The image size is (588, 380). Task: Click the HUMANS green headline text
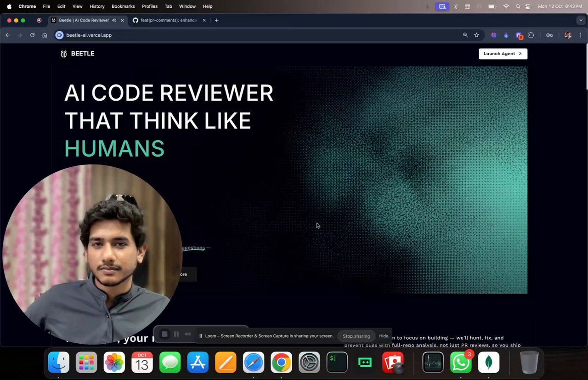(x=114, y=149)
